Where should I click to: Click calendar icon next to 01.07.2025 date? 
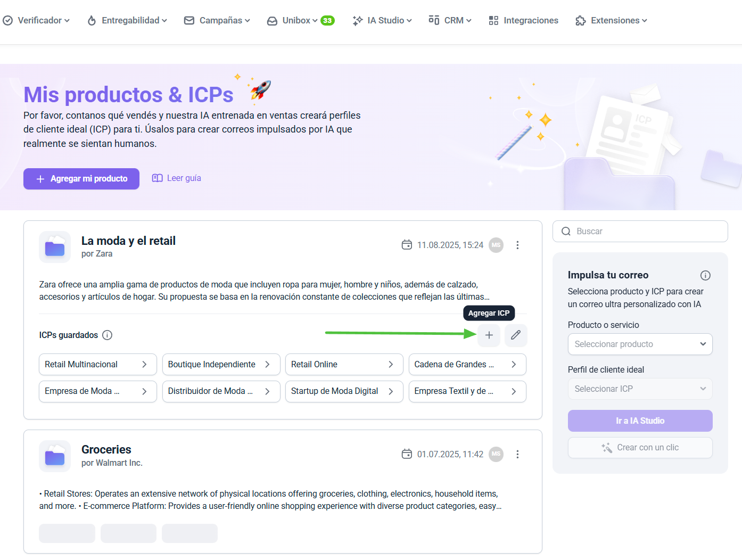pos(407,454)
